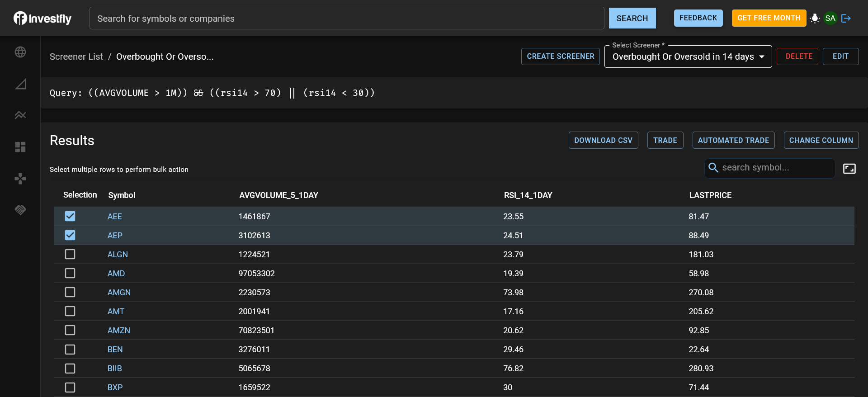Toggle the light/dark theme bulb icon
This screenshot has width=868, height=397.
(x=815, y=18)
